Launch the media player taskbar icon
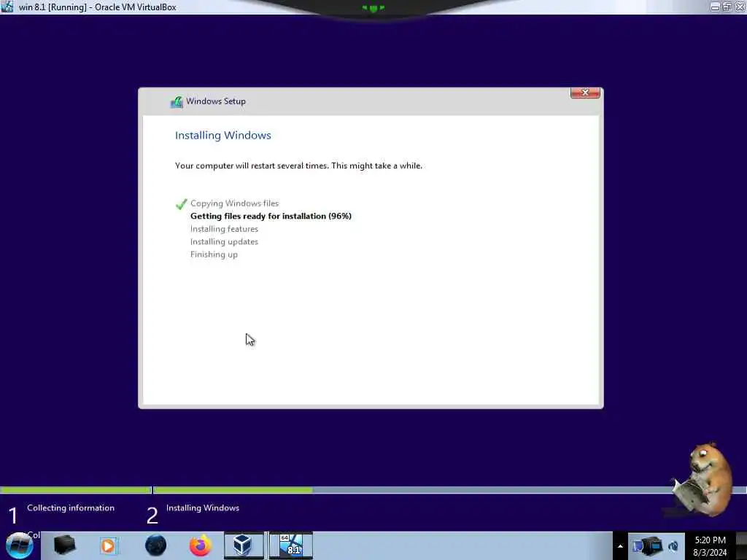The width and height of the screenshot is (747, 560). [x=109, y=545]
